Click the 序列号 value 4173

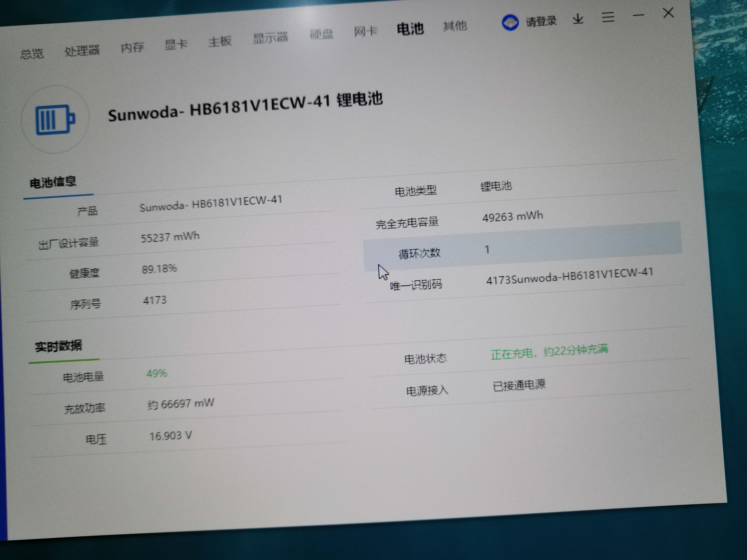tap(155, 300)
